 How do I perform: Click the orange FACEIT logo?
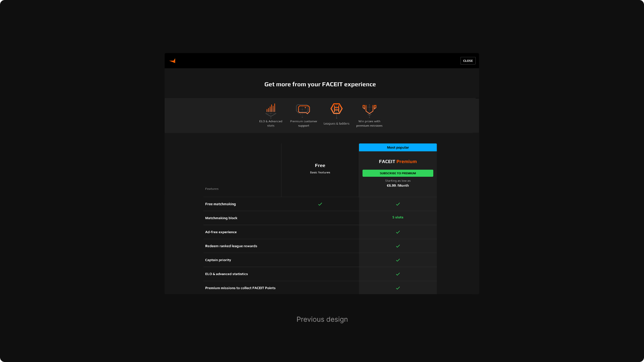tap(173, 61)
